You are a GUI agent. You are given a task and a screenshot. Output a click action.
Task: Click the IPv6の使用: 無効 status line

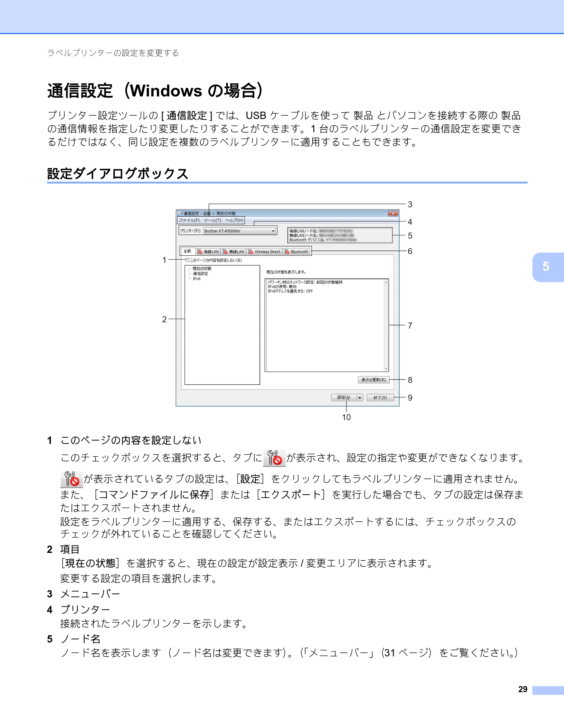[282, 287]
